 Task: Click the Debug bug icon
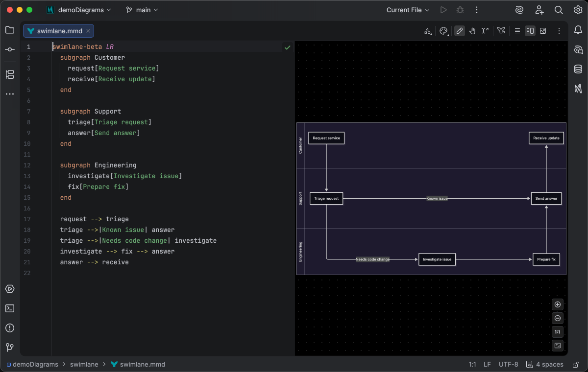[x=460, y=10]
